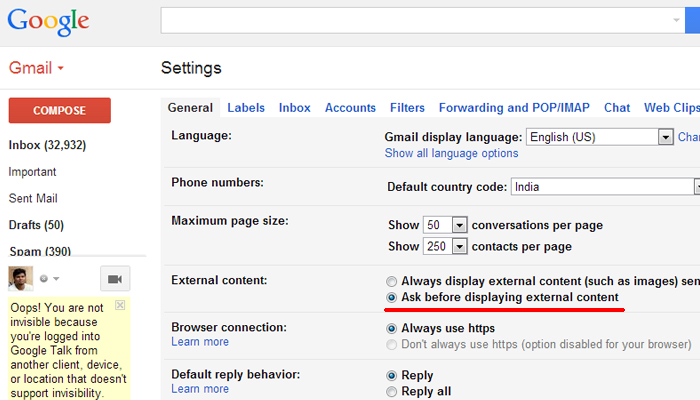Screen dimensions: 700x400
Task: Open the Web Clips tab
Action: (672, 108)
